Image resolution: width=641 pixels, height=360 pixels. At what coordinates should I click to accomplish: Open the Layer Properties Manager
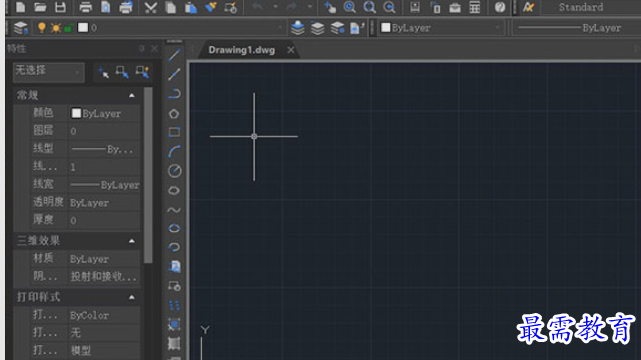coord(20,28)
